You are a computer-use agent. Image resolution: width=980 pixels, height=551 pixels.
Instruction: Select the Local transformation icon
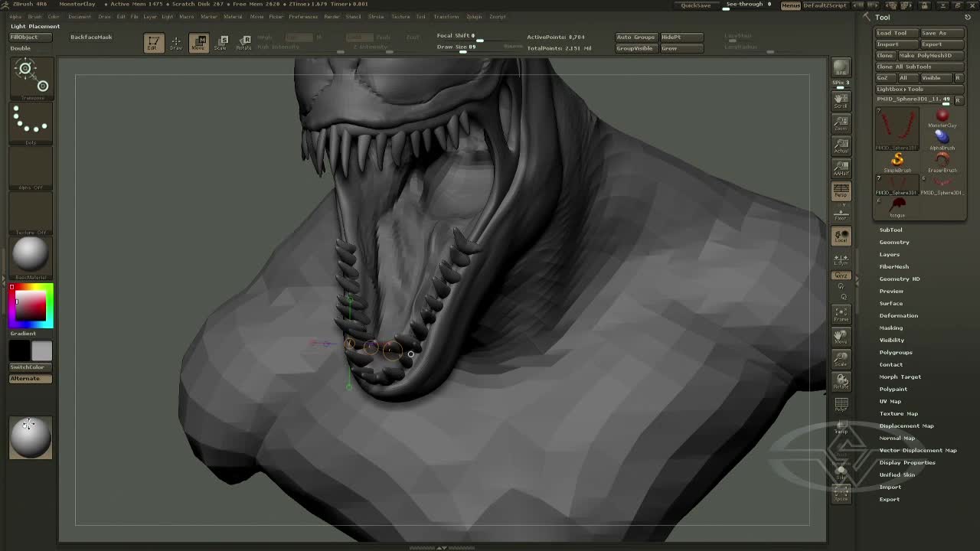841,236
